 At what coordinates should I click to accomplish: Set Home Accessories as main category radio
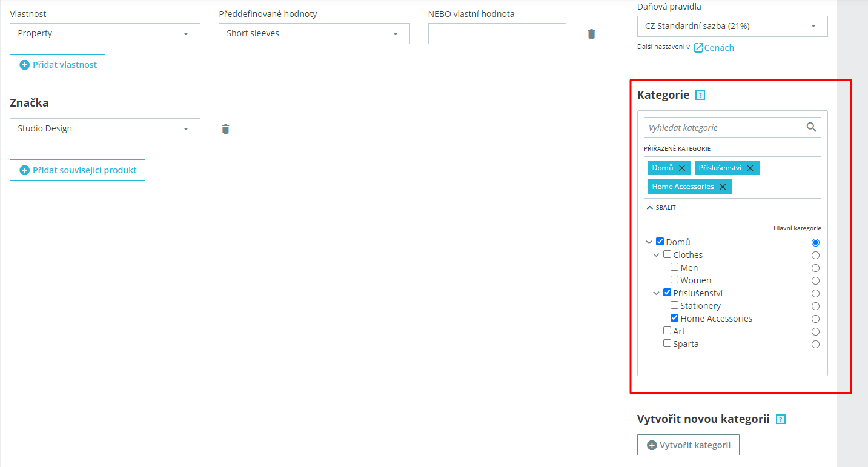pyautogui.click(x=815, y=319)
